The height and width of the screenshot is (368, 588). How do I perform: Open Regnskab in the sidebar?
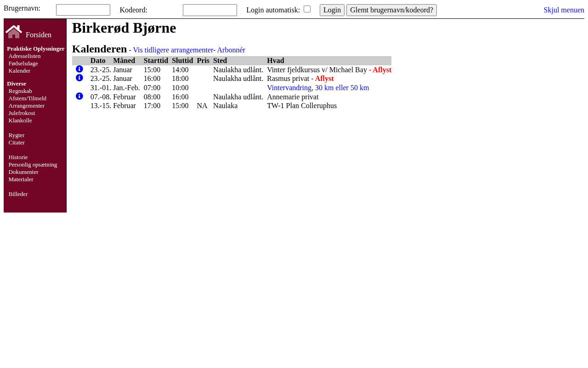(20, 91)
